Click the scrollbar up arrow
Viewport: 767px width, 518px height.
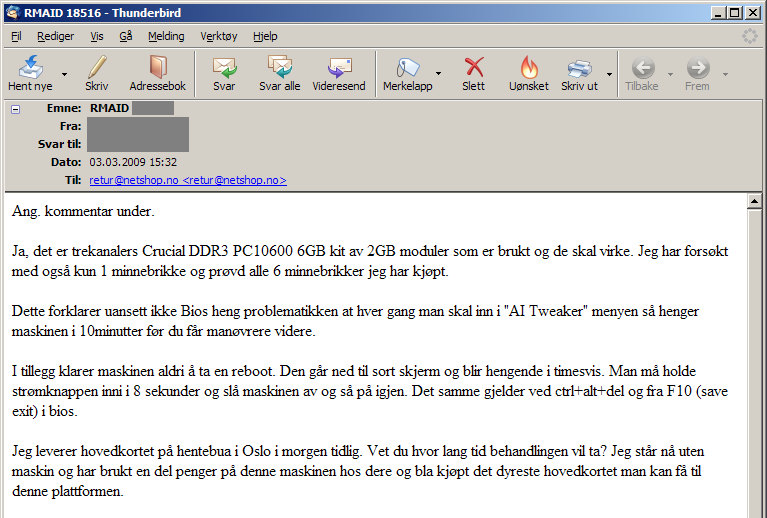(755, 202)
